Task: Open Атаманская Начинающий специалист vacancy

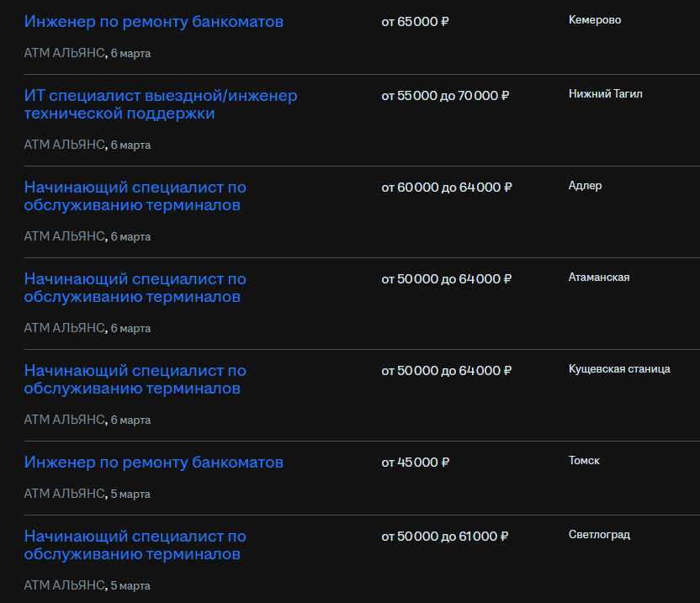Action: [x=135, y=288]
